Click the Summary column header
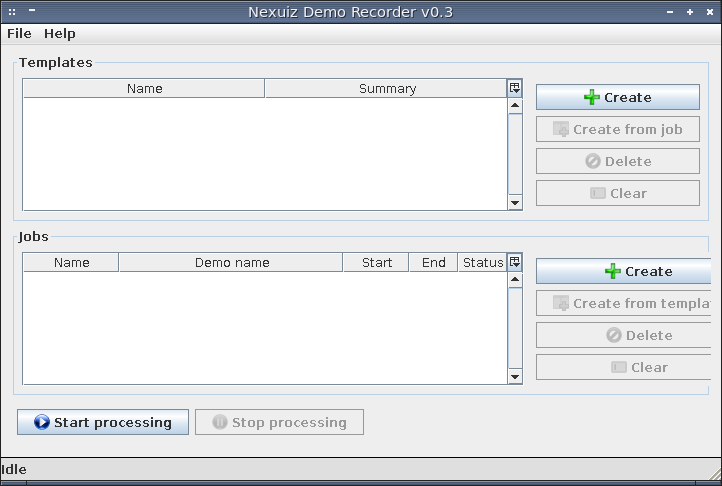The width and height of the screenshot is (722, 486). (387, 89)
